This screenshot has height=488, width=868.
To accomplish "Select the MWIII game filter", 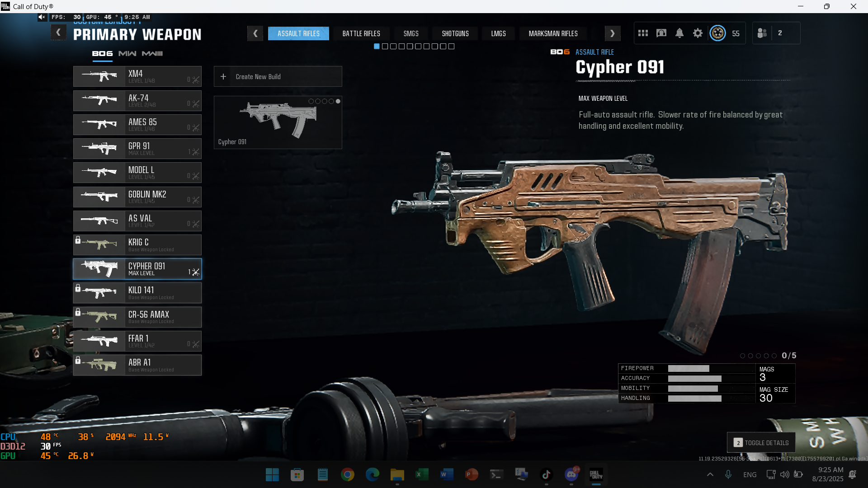I will 152,53.
